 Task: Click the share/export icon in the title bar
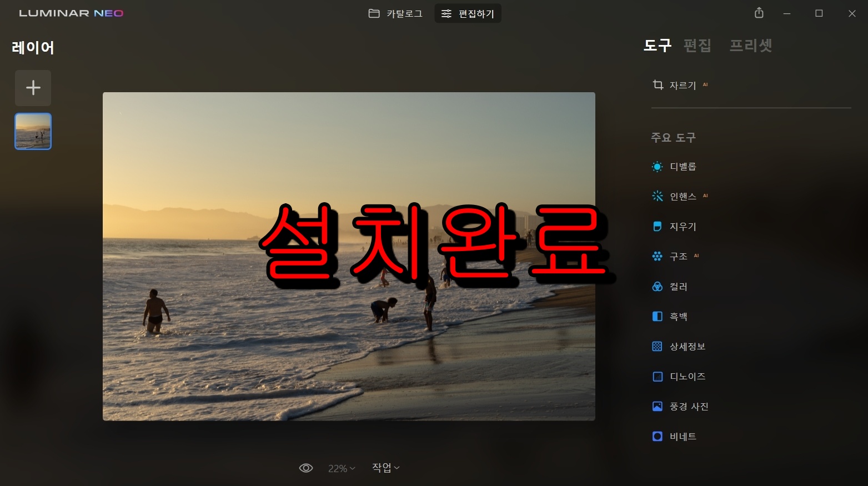[759, 13]
